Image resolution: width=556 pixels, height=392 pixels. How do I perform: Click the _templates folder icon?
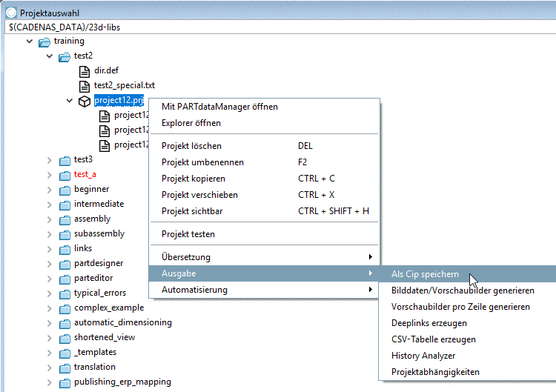[x=64, y=353]
